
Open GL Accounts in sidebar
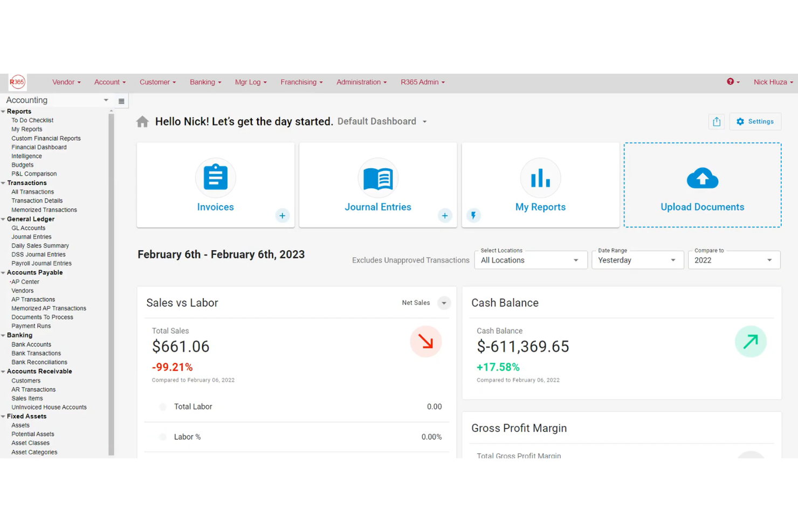(28, 228)
